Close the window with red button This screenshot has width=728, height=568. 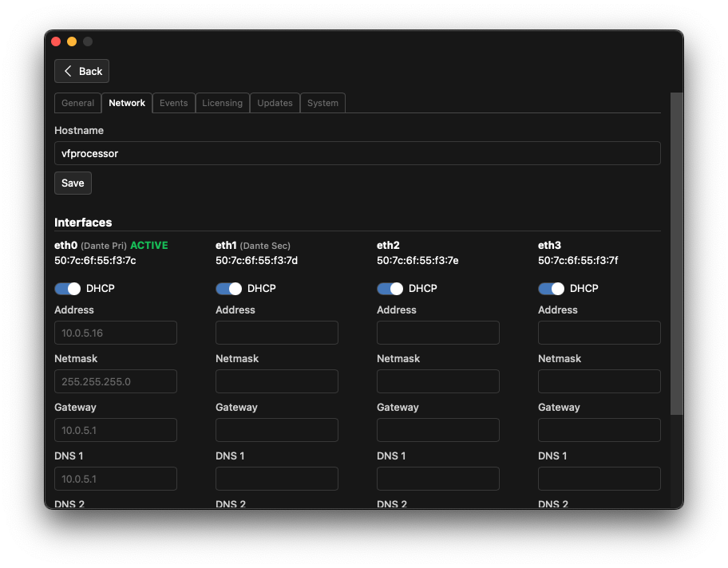56,41
